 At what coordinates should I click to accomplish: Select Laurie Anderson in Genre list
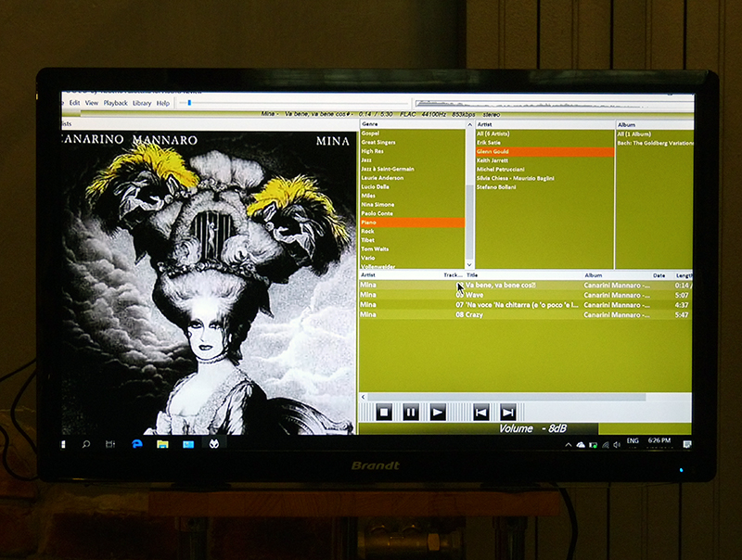[412, 178]
